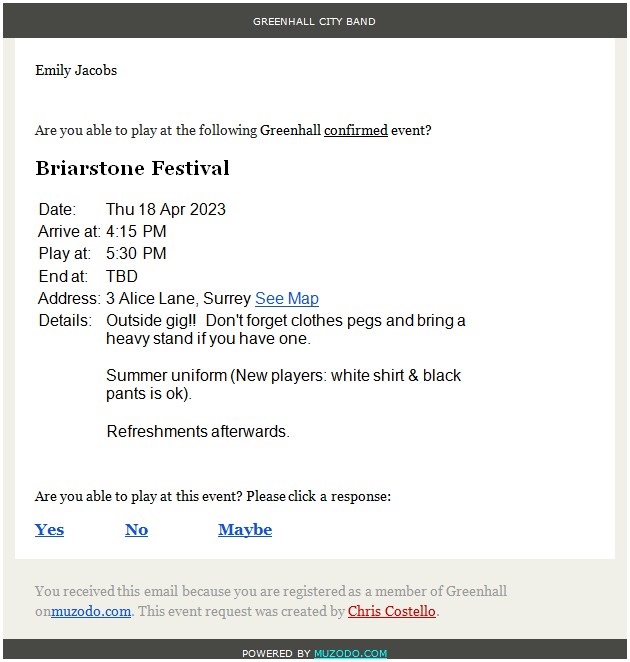
Task: Select the No response link
Action: pos(136,530)
